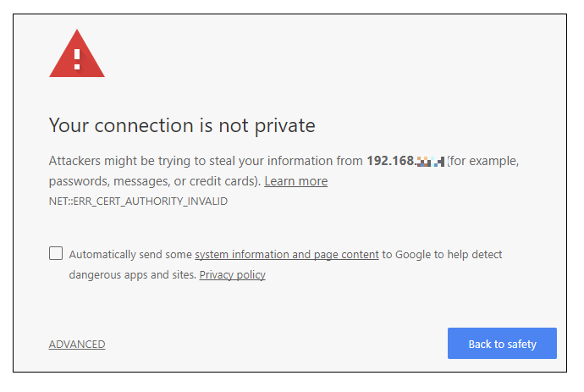The width and height of the screenshot is (584, 392).
Task: Click the white exclamation mark in the triangle
Action: (x=77, y=58)
